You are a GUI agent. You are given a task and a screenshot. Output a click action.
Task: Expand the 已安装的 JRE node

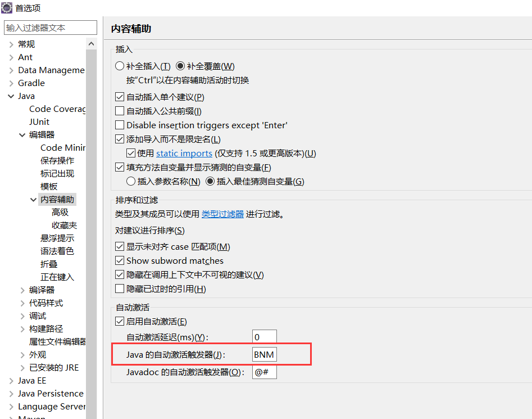22,368
